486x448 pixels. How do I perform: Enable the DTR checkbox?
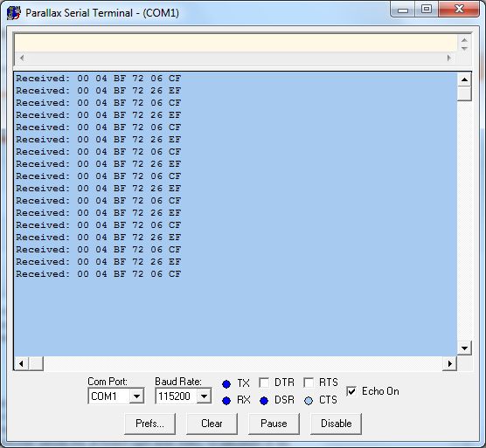264,383
